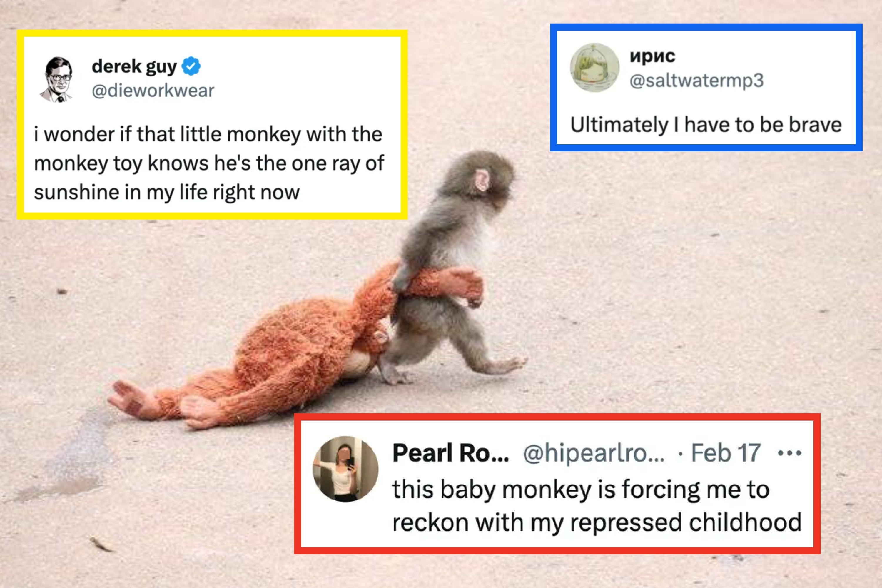Click the baby monkey's pink ear
Viewport: 882px width, 588px height.
[482, 179]
